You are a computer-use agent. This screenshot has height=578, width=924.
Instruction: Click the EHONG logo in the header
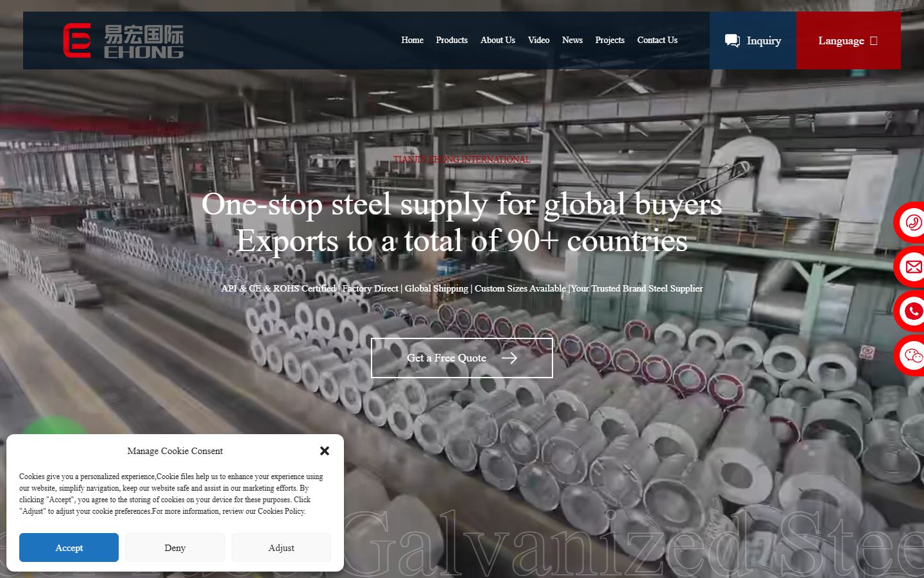[x=123, y=40]
